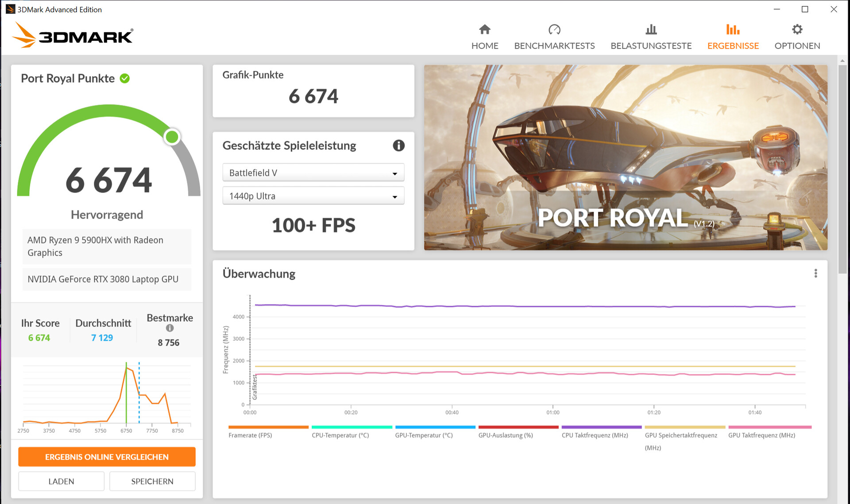Open Optionen gear icon
The image size is (850, 504).
coord(797,30)
